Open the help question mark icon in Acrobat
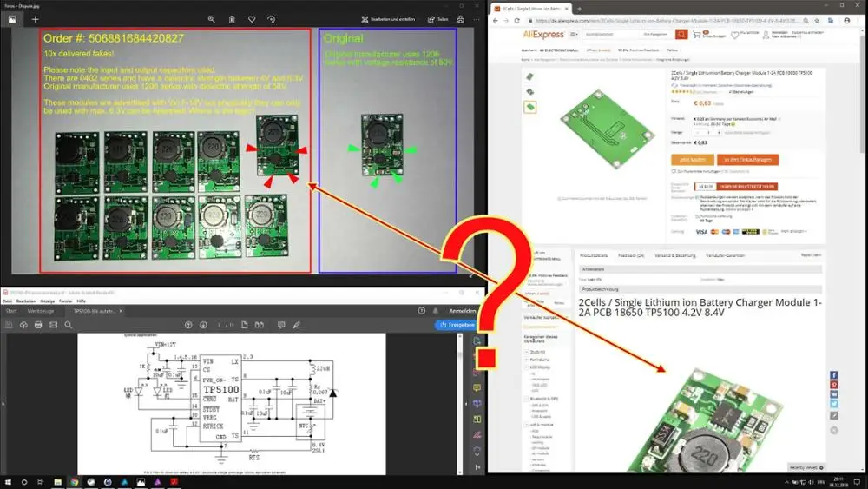Viewport: 868px width, 489px height. pyautogui.click(x=421, y=311)
